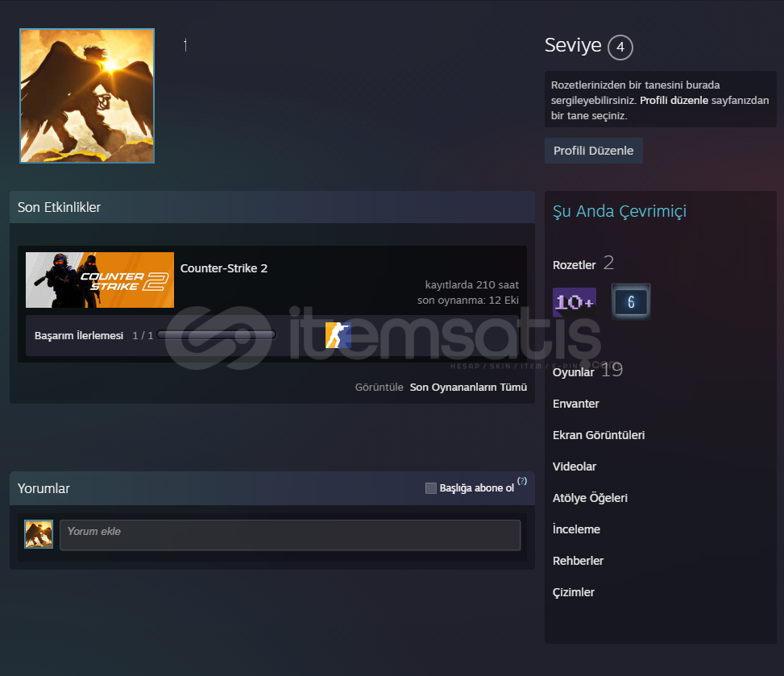Image resolution: width=784 pixels, height=676 pixels.
Task: Tick the Başlığa abone ol checkbox
Action: coord(431,488)
